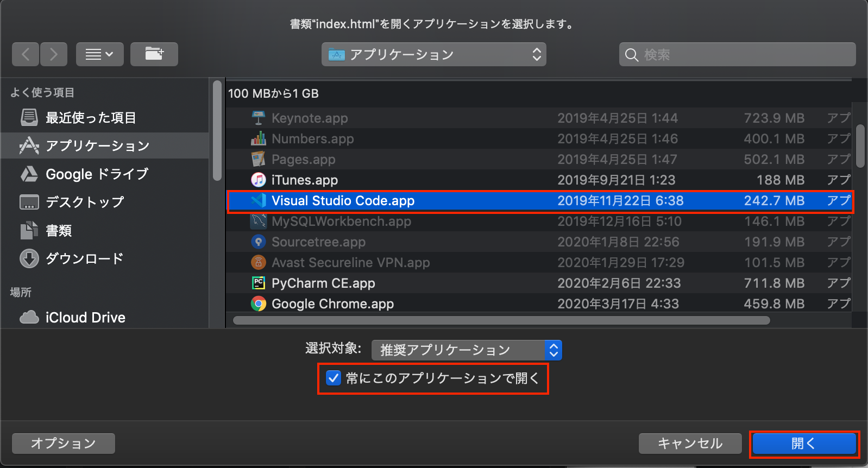This screenshot has height=468, width=868.
Task: Select the Visual Studio Code.app file name
Action: pyautogui.click(x=343, y=200)
